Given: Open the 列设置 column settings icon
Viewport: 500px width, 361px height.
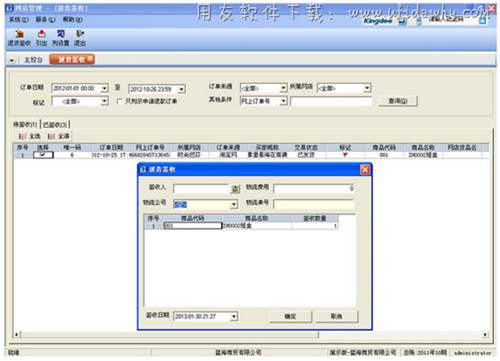Looking at the screenshot, I should point(60,38).
